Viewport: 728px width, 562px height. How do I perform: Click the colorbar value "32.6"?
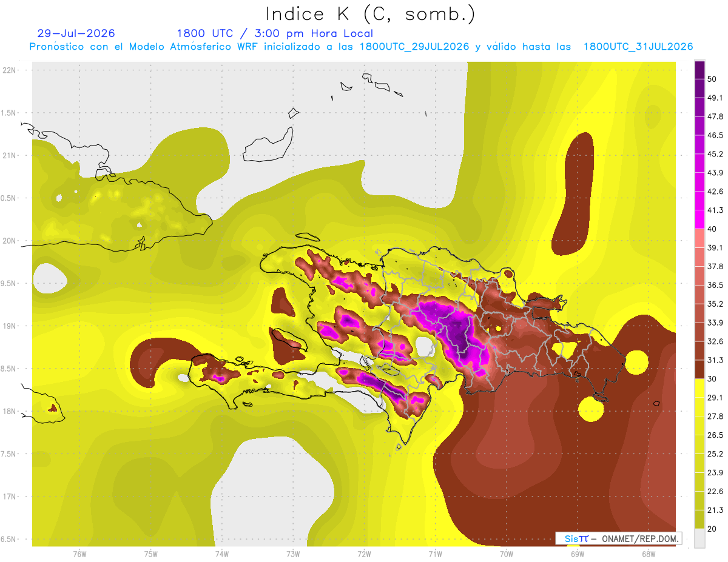tap(715, 341)
